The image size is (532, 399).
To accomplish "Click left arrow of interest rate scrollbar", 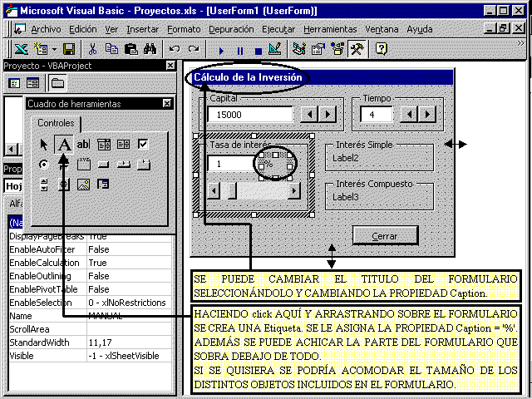I will [214, 191].
